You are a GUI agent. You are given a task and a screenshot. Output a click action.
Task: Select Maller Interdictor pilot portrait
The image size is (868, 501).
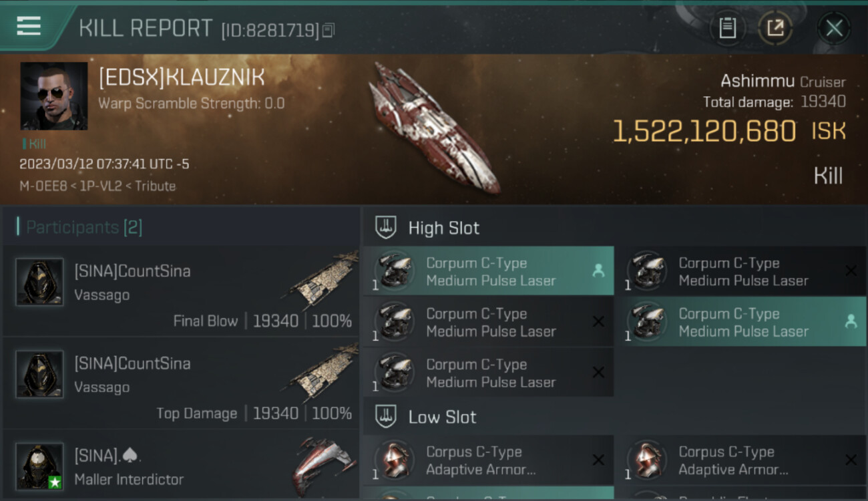(40, 466)
